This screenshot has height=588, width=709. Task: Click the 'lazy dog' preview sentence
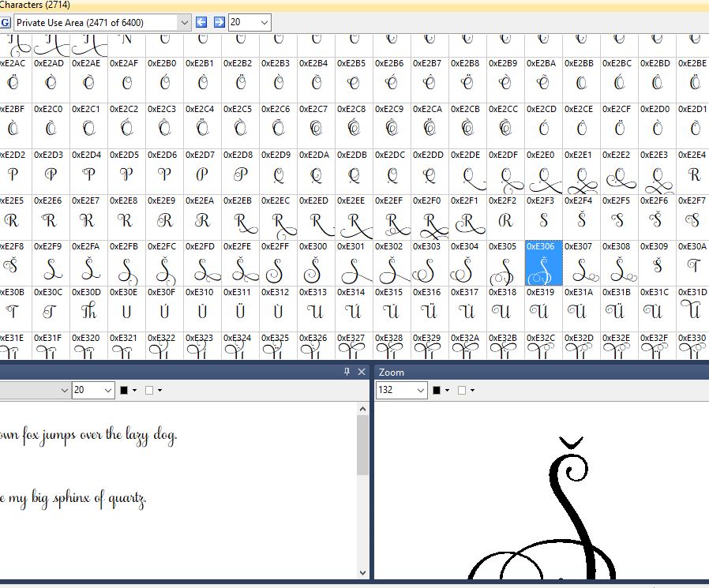point(88,436)
